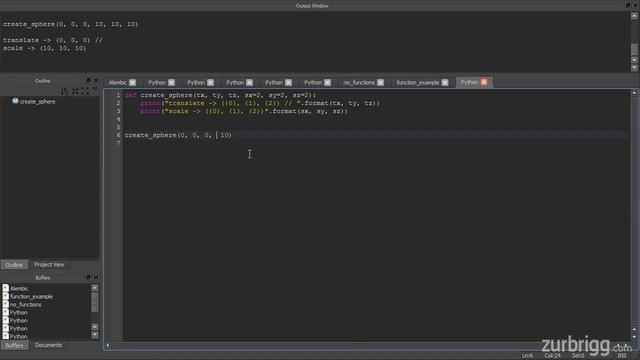Open function_example buffer from Buffers list
The image size is (640, 360).
pos(31,297)
